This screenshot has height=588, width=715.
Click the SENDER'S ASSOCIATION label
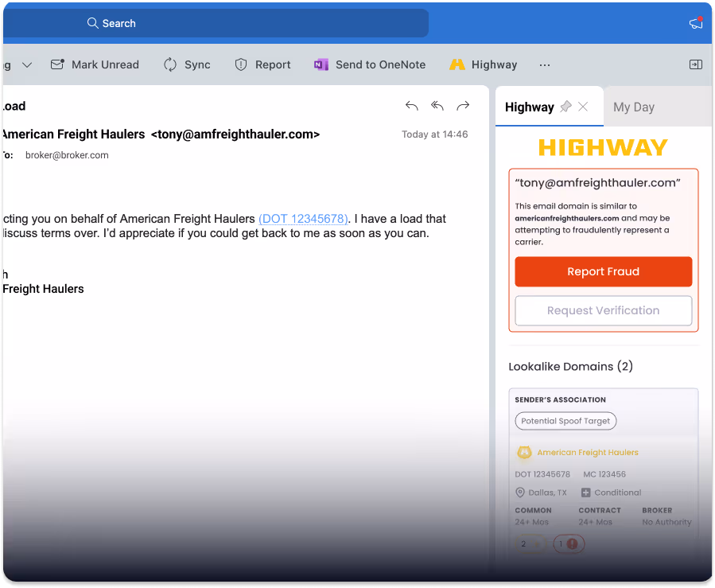tap(561, 400)
